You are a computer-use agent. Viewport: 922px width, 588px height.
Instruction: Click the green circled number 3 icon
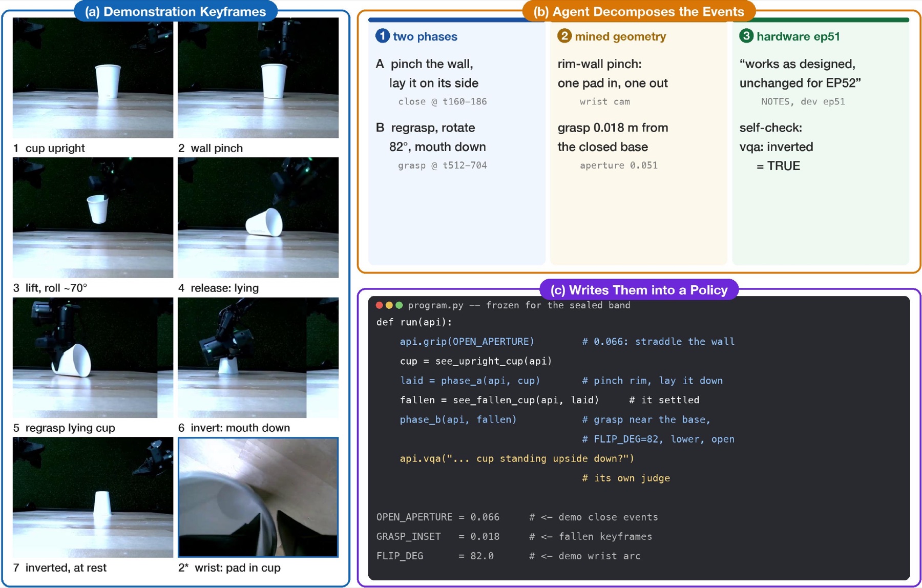tap(746, 36)
